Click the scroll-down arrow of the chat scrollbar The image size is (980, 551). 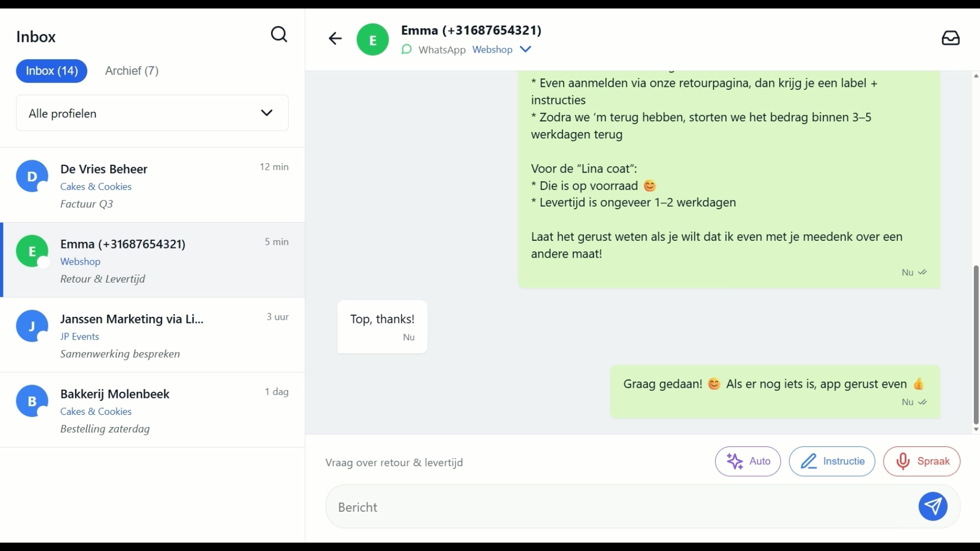975,430
